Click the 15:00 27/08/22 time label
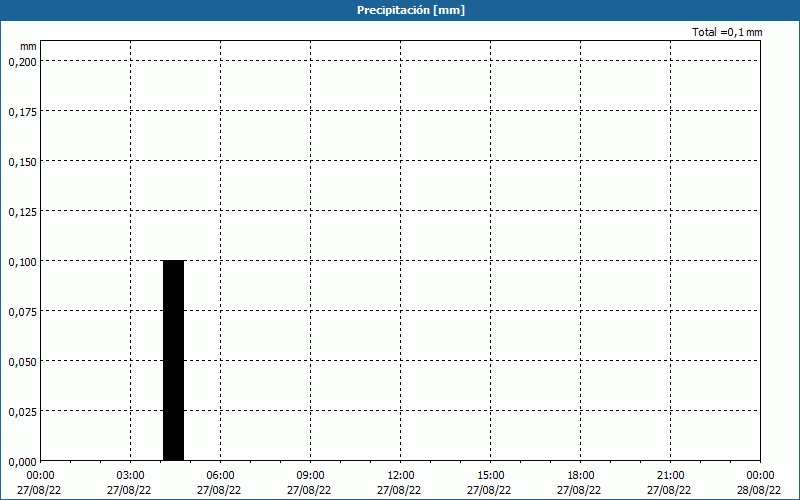This screenshot has width=800, height=500. click(x=489, y=483)
